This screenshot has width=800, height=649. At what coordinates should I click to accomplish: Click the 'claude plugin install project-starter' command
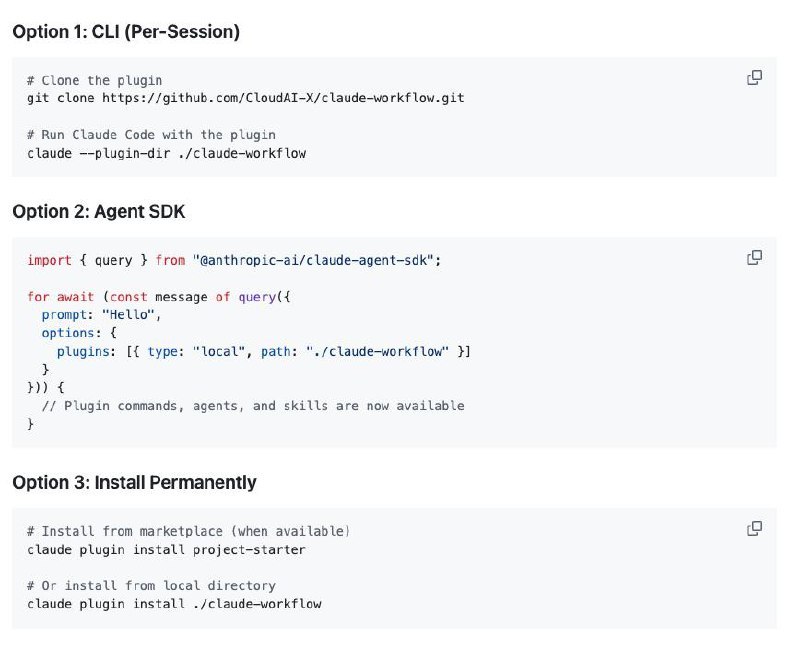166,550
